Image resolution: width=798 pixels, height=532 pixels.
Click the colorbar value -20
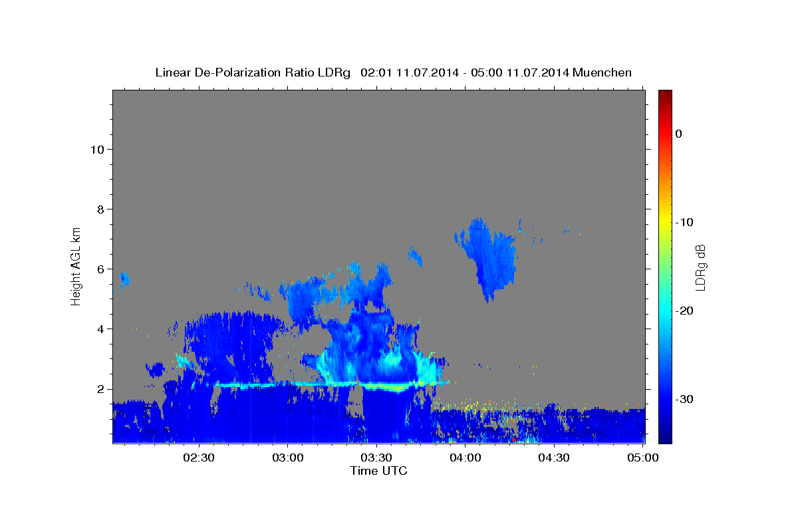[x=684, y=311]
